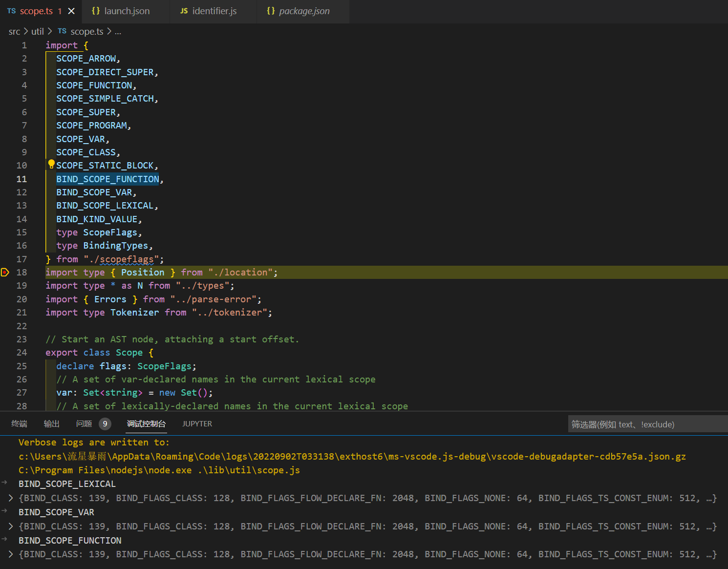728x569 pixels.
Task: Expand the object under BIND_SCOPE_VAR output
Action: (11, 527)
